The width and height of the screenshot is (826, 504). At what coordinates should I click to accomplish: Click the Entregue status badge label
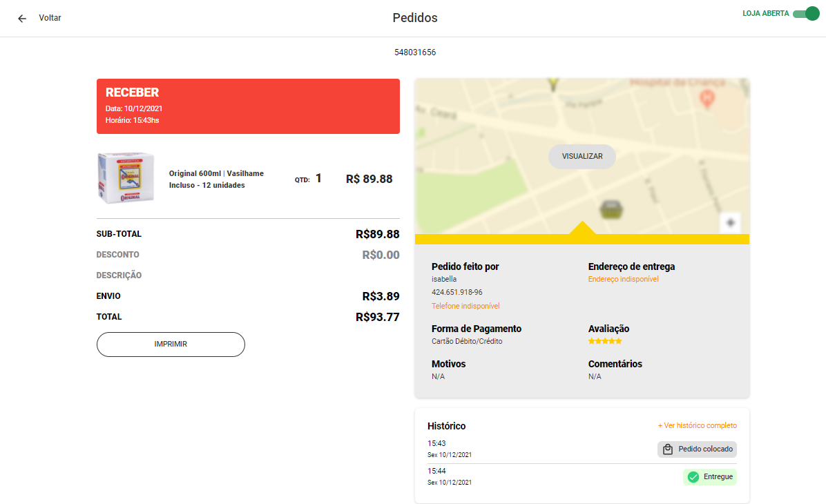(718, 477)
